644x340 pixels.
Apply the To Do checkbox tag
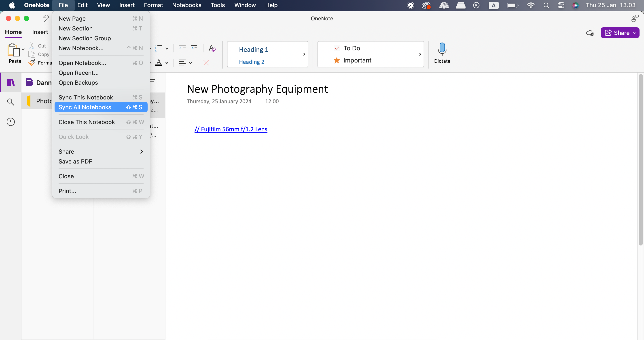pos(337,48)
